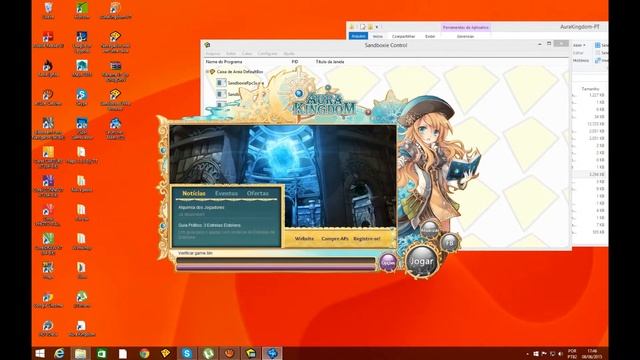Open the Recycle Bin desktop icon
The image size is (640, 360).
48,11
